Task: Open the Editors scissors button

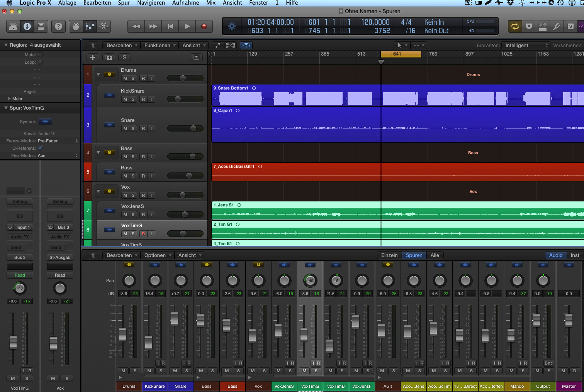Action: [x=104, y=26]
